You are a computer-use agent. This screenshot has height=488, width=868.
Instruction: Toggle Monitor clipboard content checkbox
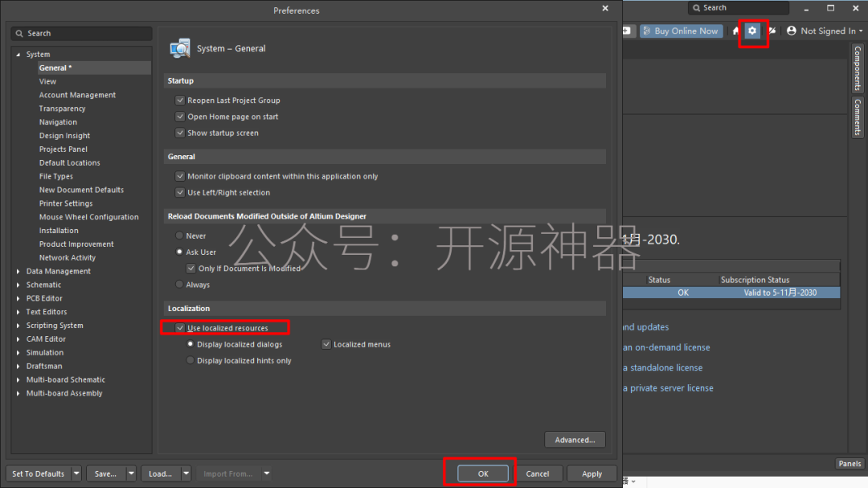(180, 176)
